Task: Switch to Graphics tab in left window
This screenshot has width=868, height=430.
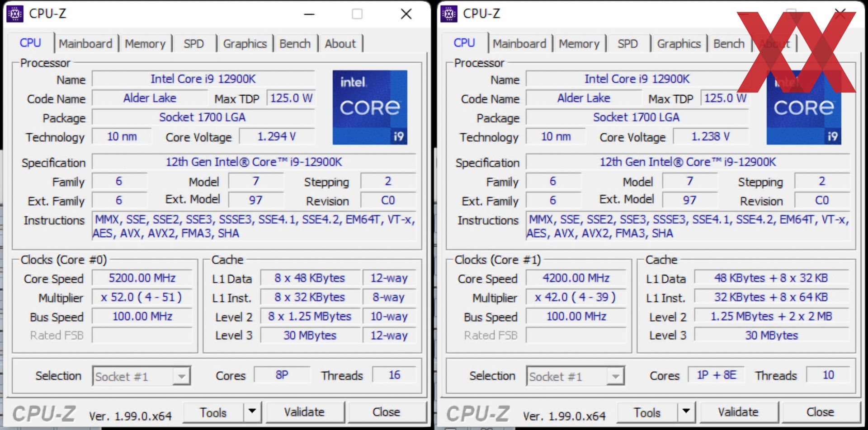Action: coord(245,44)
